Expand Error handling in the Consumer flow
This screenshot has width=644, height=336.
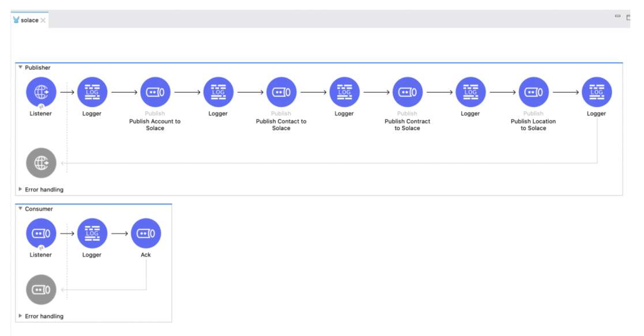[21, 316]
